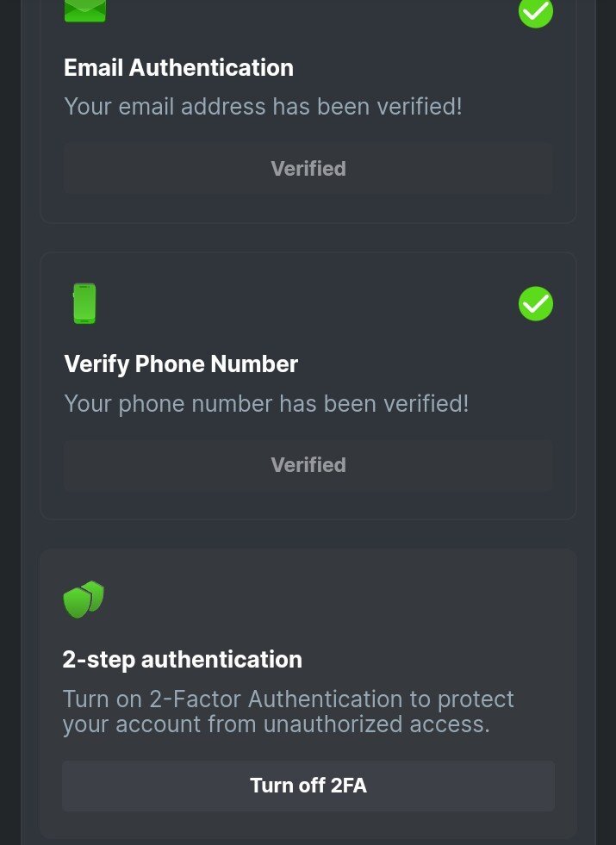Select the Verify Phone Number heading

pos(181,364)
